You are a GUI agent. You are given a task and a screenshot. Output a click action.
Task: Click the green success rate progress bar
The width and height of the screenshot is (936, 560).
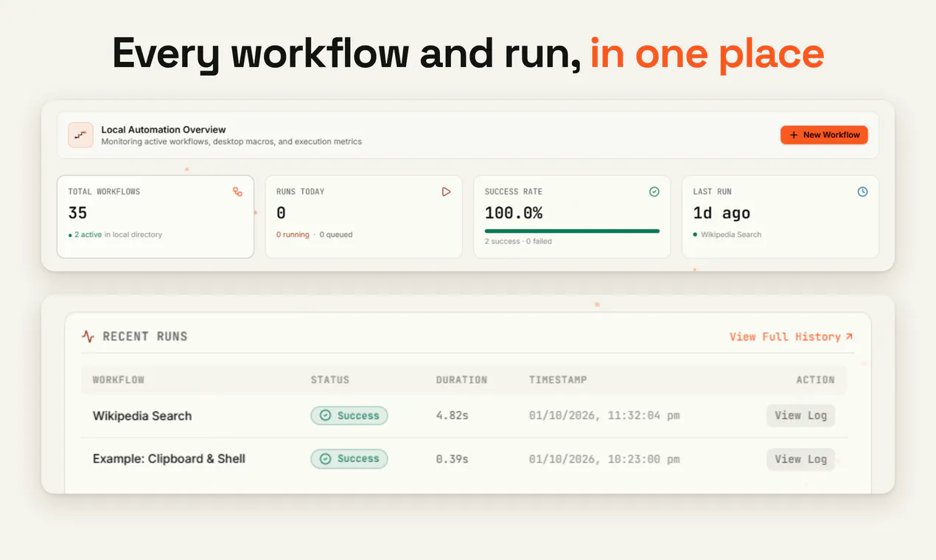point(572,231)
